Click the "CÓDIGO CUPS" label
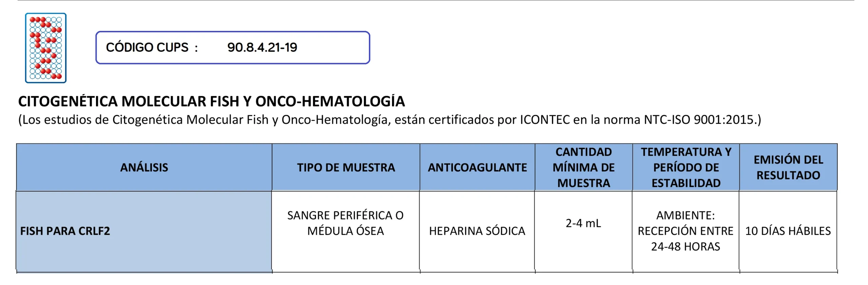Viewport: 868px width, 285px height. coord(147,47)
